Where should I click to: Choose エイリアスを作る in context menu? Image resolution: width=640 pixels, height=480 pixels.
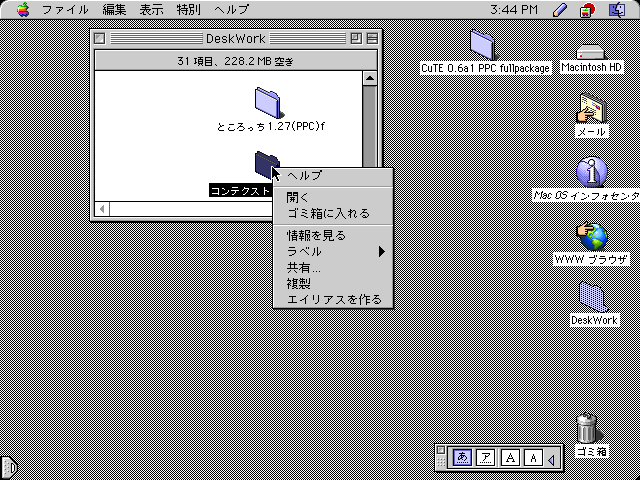[333, 299]
